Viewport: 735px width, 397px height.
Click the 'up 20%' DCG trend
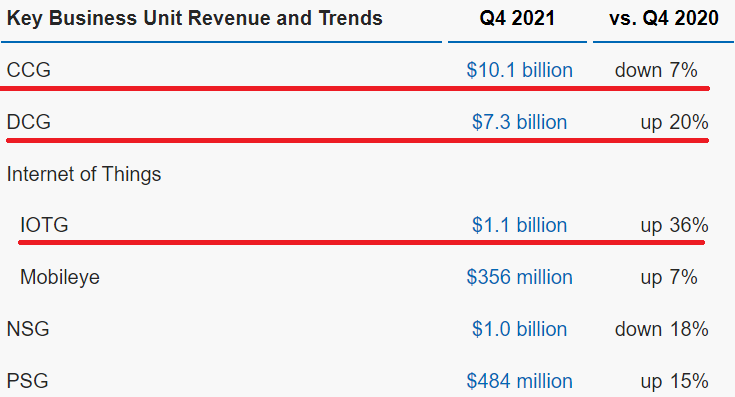(675, 122)
